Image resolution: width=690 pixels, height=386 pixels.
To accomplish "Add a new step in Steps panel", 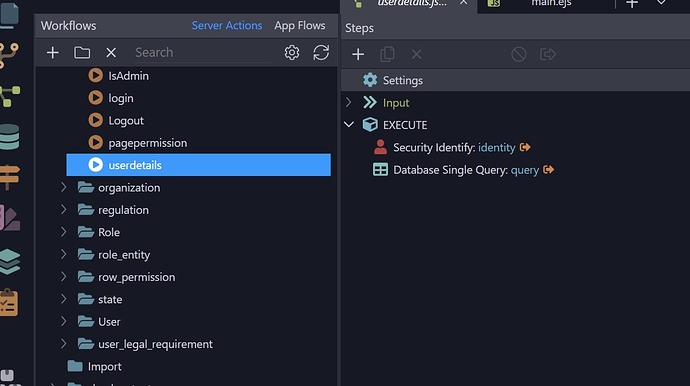I will tap(358, 55).
